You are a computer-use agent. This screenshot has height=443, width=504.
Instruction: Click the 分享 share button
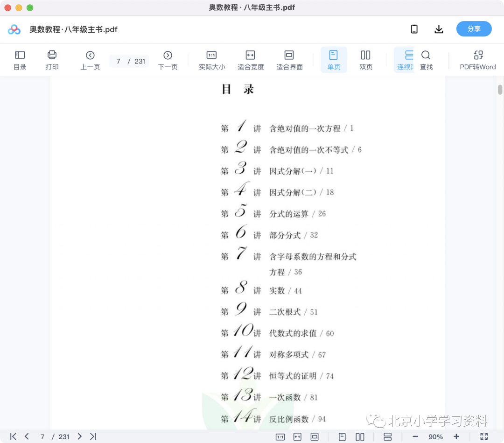tap(474, 29)
